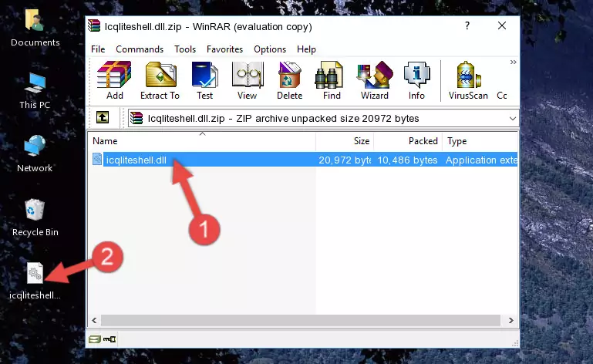Select the This PC desktop icon

35,92
